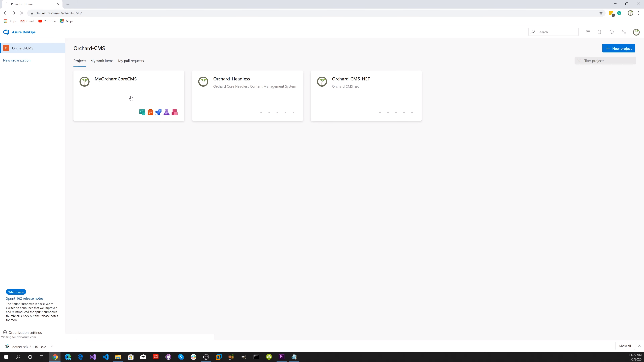
Task: Open GitHub Desktop from the taskbar
Action: click(x=168, y=357)
